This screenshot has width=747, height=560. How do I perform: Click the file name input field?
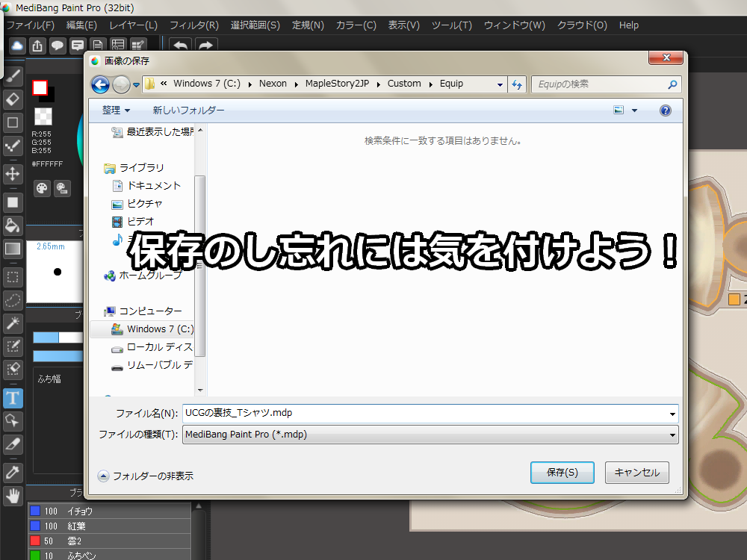tap(430, 414)
